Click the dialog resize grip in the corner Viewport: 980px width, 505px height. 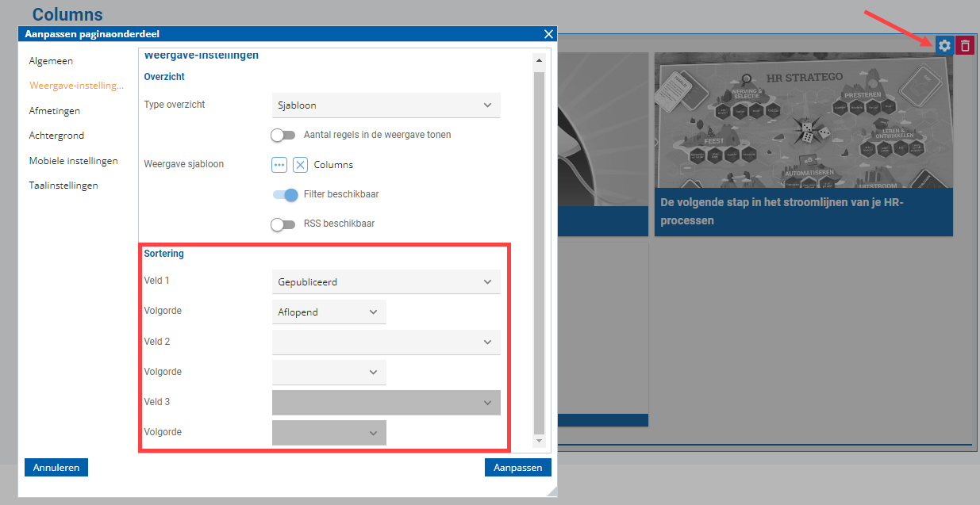551,492
